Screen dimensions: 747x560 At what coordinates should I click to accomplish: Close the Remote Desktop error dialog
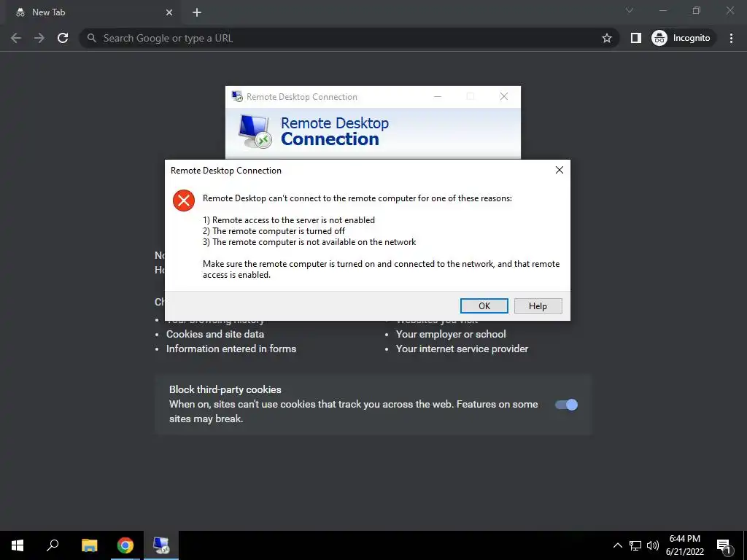tap(560, 170)
